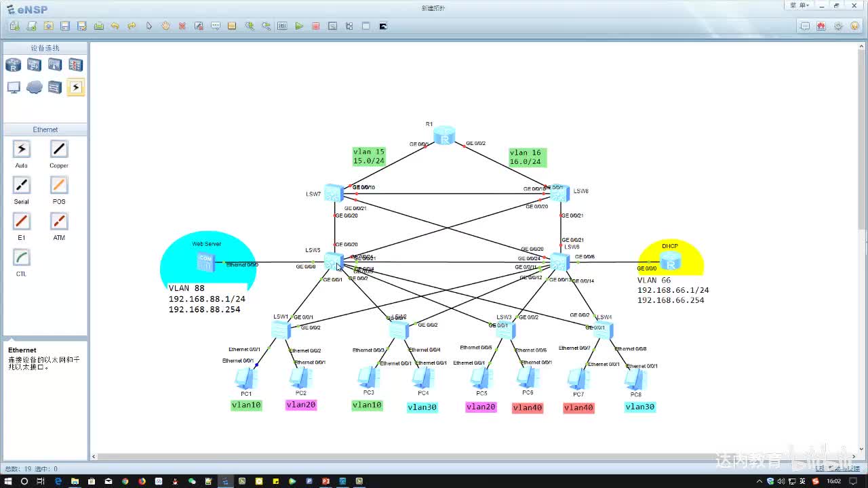The image size is (868, 488).
Task: Click the vlan20 label under PC2
Action: tap(301, 405)
